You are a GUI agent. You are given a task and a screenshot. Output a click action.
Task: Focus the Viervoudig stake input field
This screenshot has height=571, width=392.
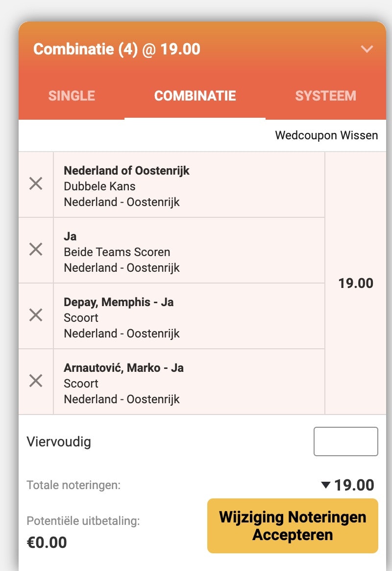coord(345,441)
